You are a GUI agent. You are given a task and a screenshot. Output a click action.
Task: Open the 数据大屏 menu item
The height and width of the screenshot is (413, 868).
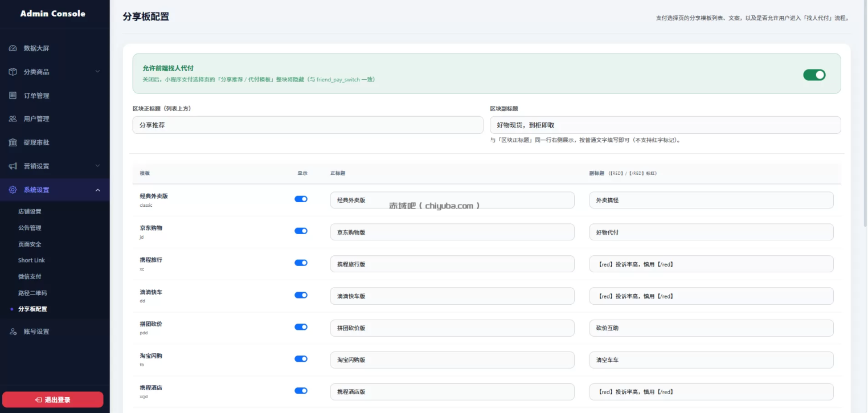pos(55,48)
